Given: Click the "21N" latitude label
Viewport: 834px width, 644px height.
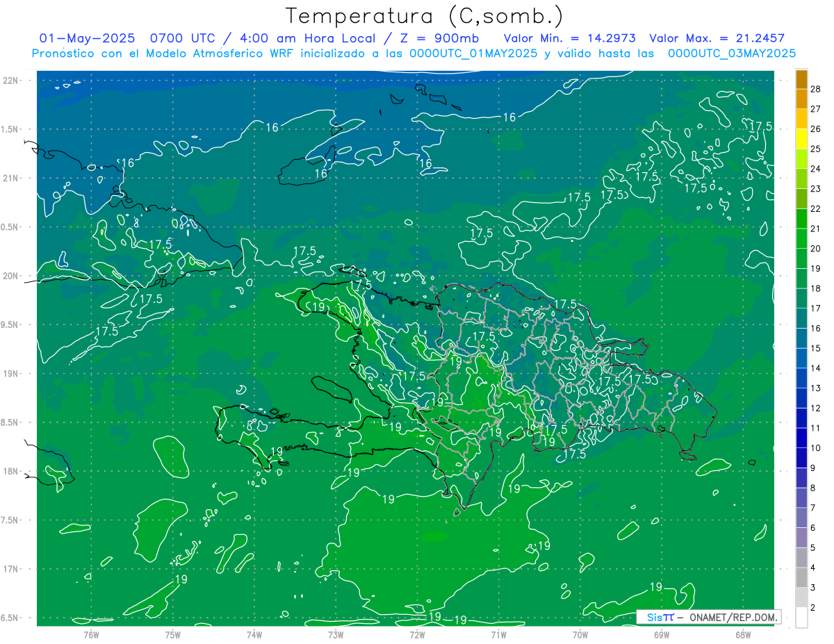Looking at the screenshot, I should pos(12,178).
